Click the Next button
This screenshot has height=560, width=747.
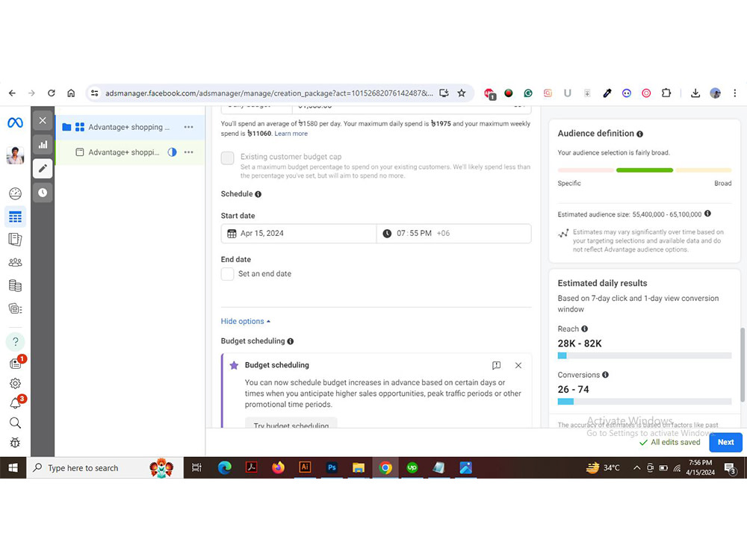pyautogui.click(x=725, y=442)
